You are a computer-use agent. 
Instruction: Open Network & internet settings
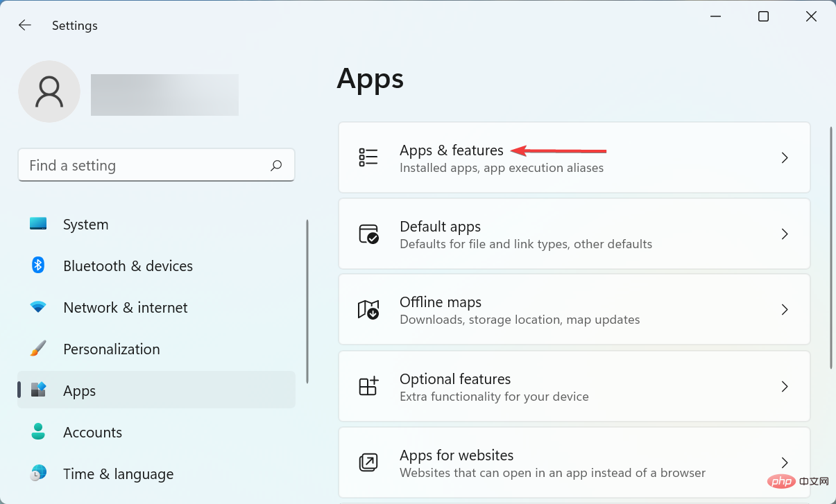click(x=126, y=307)
